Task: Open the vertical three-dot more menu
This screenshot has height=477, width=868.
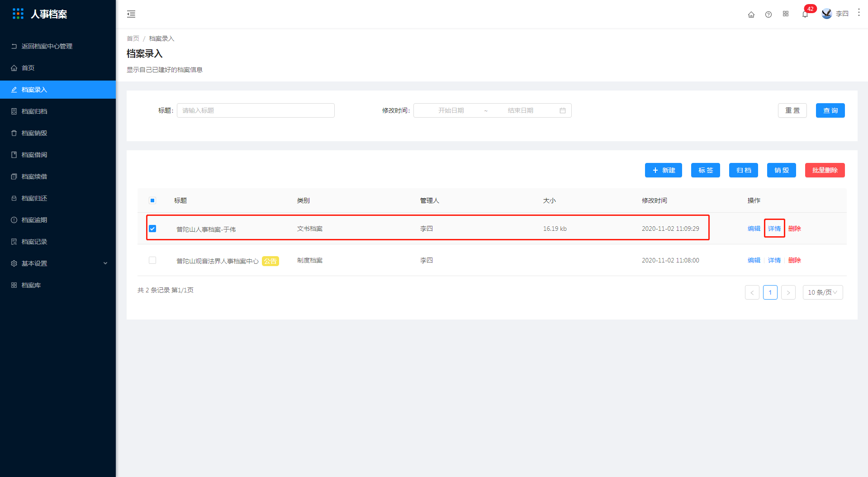Action: point(859,13)
